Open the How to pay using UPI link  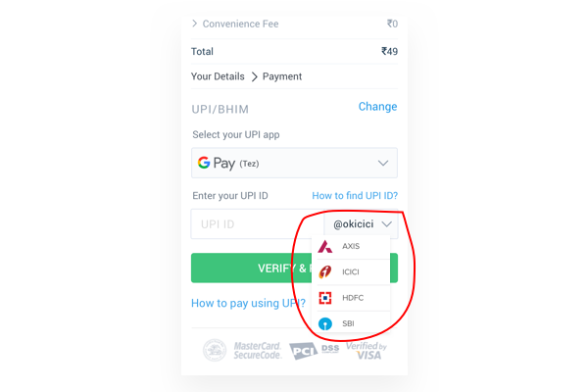248,303
